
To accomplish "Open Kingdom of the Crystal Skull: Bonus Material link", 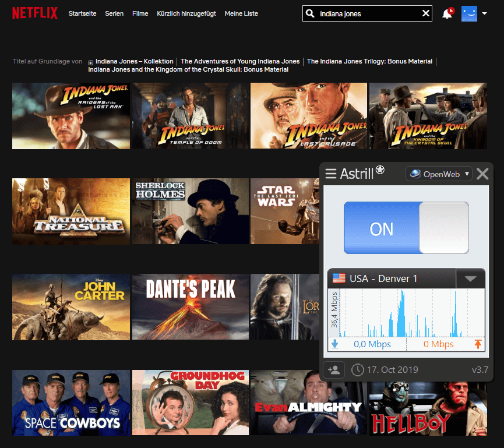I will [x=188, y=69].
